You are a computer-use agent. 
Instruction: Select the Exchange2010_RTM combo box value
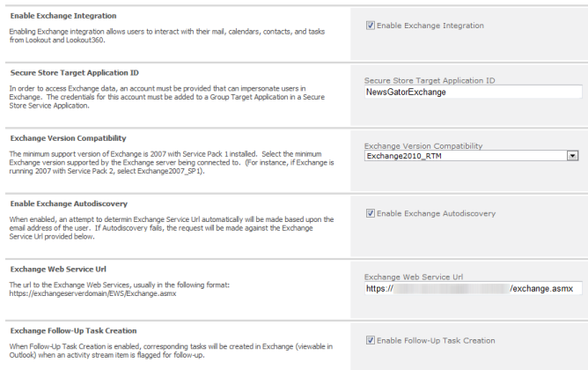(x=465, y=156)
